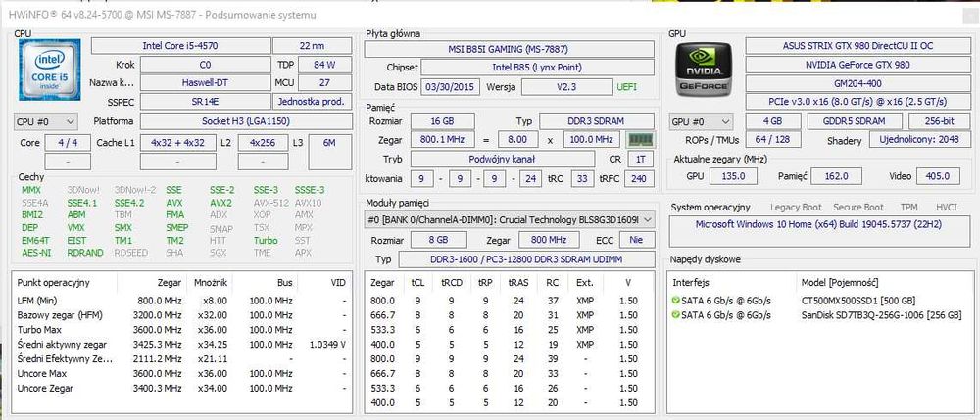Click the TDP value 84 W
Image resolution: width=980 pixels, height=420 pixels.
click(x=325, y=65)
